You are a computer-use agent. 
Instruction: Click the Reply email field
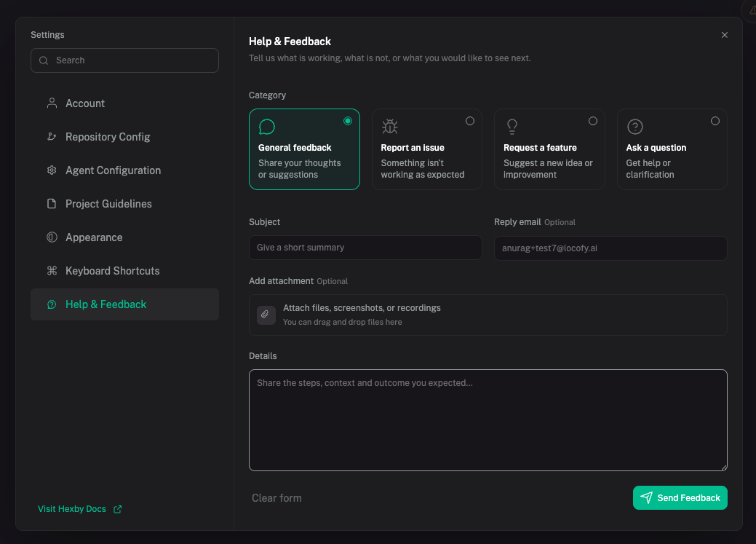[x=610, y=248]
